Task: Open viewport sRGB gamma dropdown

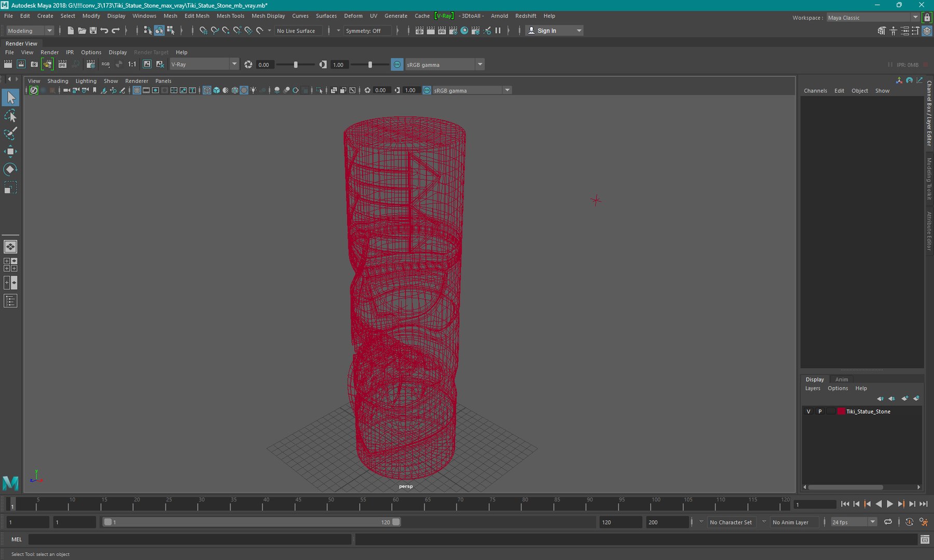Action: pyautogui.click(x=472, y=90)
